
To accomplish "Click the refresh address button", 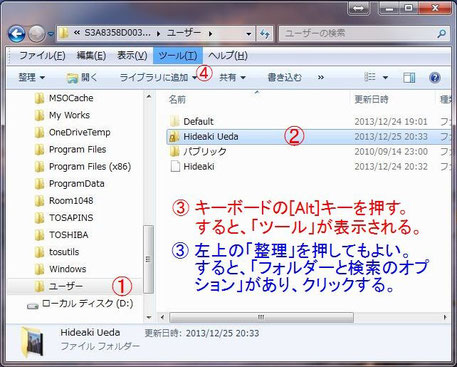I will pos(265,34).
